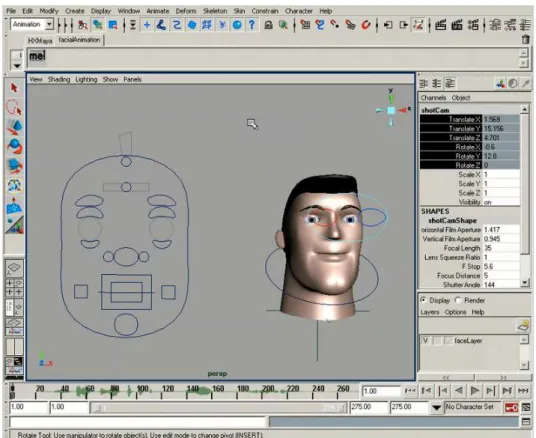Viewport: 536px width, 438px height.
Task: Click the command line input field
Action: pos(137,422)
